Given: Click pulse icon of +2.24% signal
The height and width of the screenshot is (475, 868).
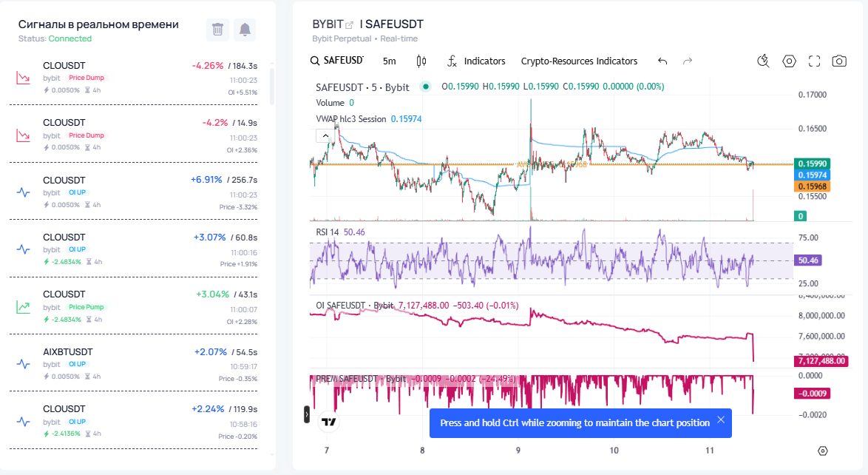Looking at the screenshot, I should click(x=23, y=421).
